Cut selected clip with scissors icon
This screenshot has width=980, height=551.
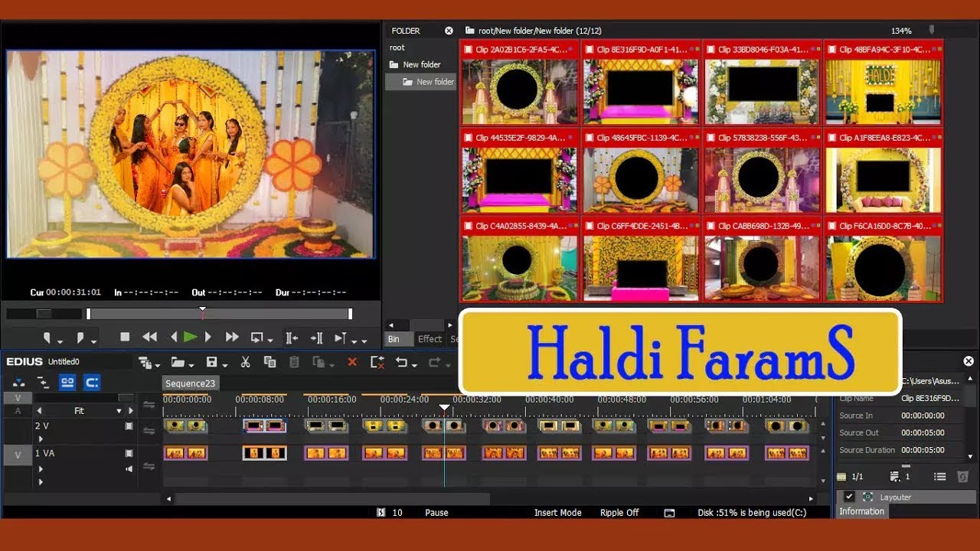[x=246, y=363]
